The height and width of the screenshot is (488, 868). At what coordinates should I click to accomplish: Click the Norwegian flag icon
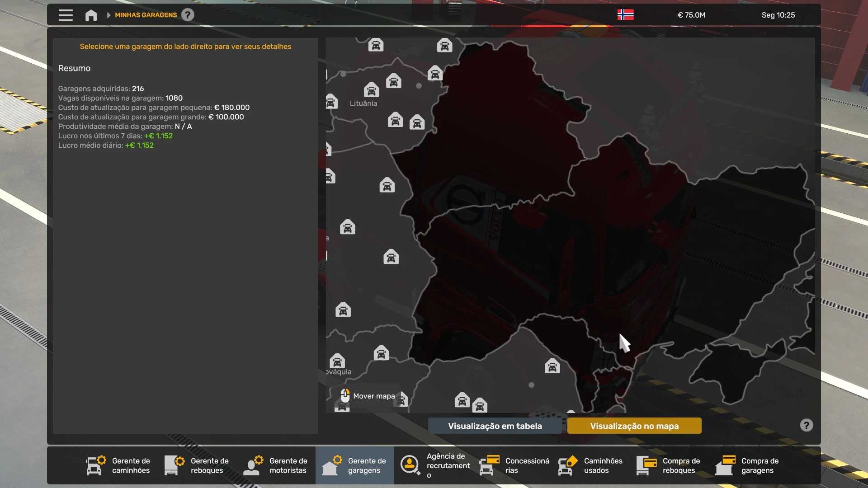pos(625,15)
